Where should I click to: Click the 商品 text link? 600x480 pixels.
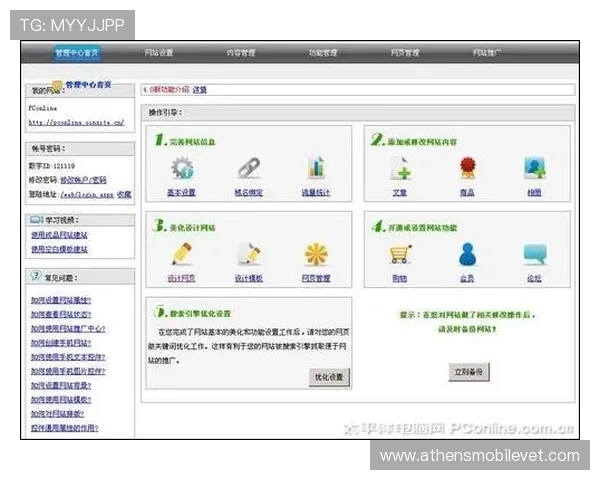click(467, 193)
